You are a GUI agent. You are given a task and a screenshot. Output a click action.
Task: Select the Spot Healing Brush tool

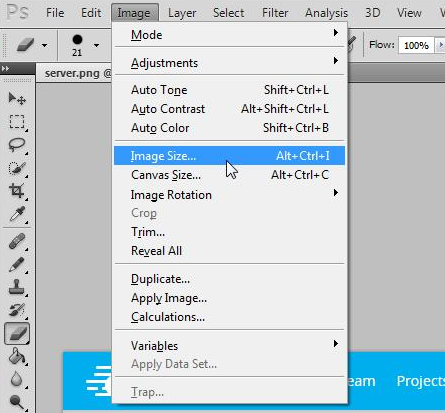click(x=17, y=241)
